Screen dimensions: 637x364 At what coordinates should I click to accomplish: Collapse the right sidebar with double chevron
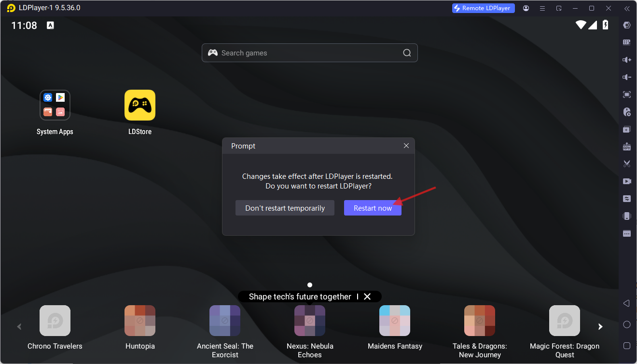(x=627, y=8)
